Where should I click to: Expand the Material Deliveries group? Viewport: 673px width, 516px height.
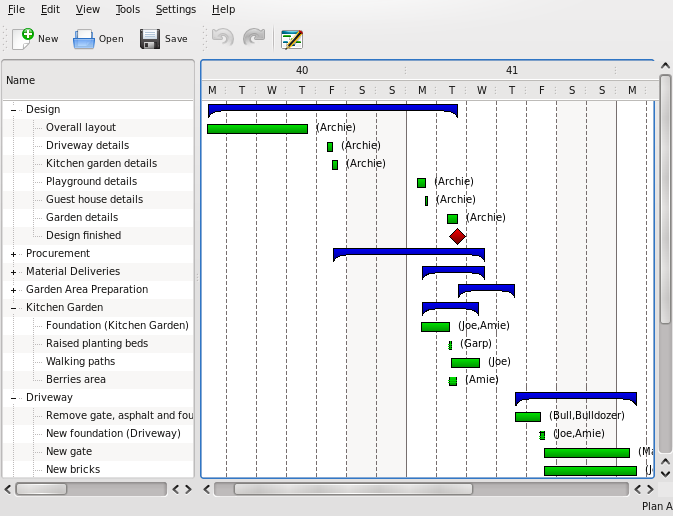(x=14, y=272)
